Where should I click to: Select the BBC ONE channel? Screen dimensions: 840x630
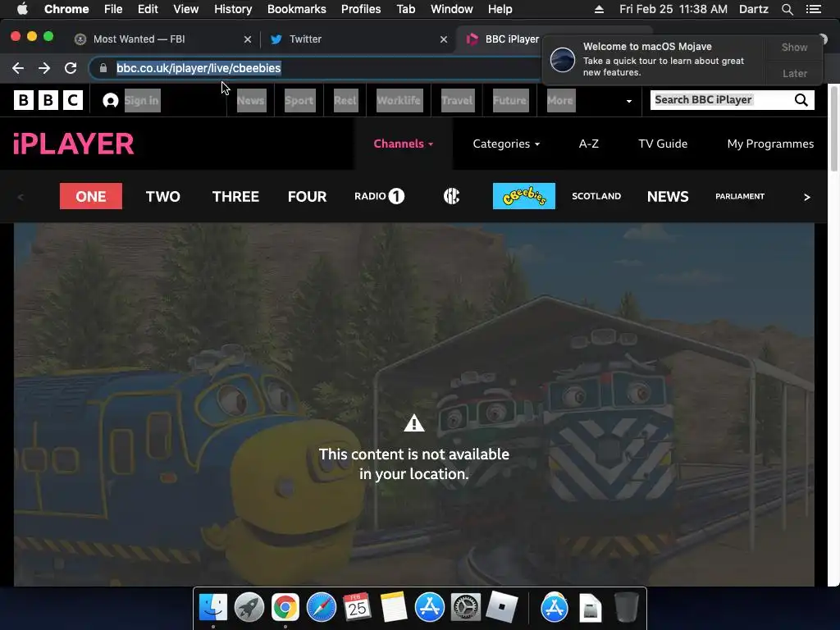pyautogui.click(x=90, y=196)
